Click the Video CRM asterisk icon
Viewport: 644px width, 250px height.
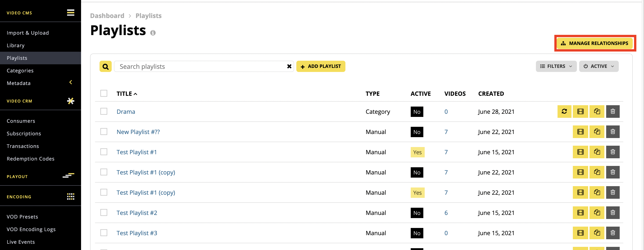pyautogui.click(x=70, y=101)
